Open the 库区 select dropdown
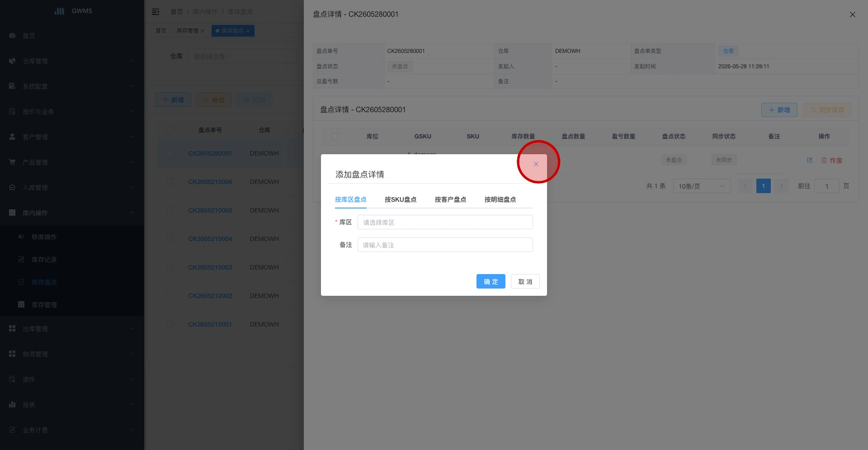The image size is (868, 450). (x=445, y=222)
